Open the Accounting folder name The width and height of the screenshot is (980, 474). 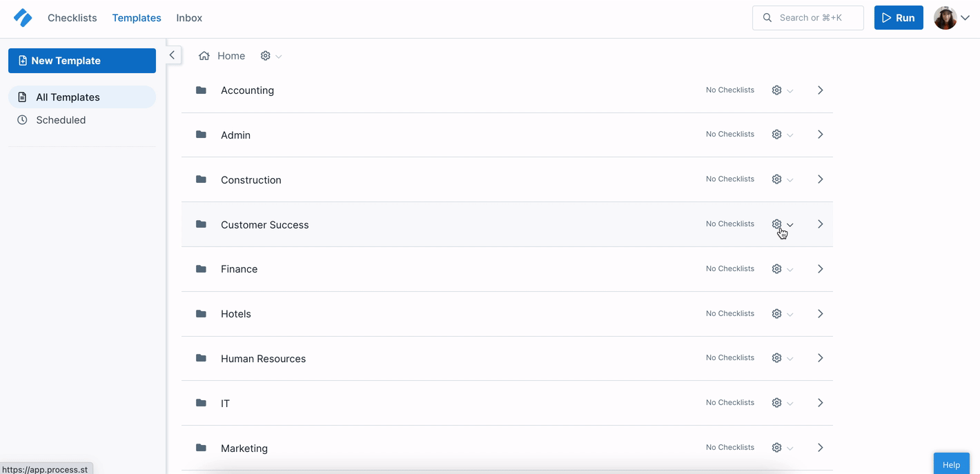pyautogui.click(x=247, y=90)
